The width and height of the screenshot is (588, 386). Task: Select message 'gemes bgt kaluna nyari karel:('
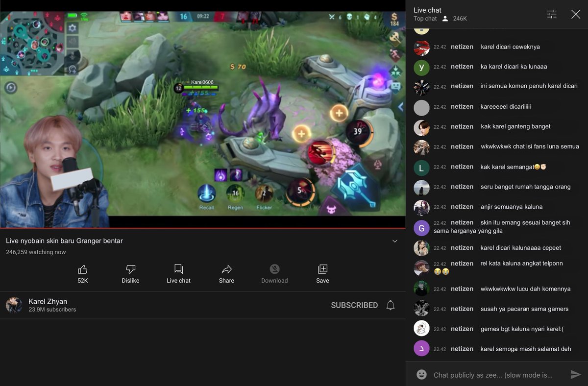point(522,329)
